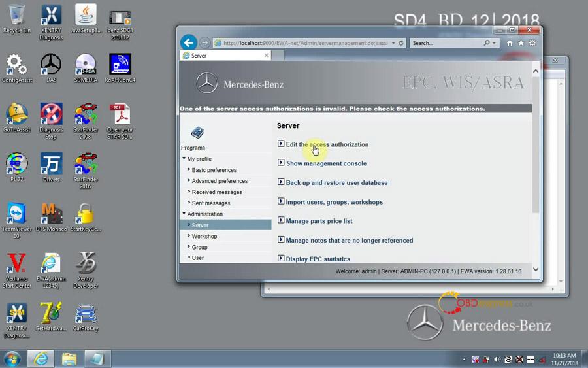Click the browser back arrow button

tap(189, 42)
